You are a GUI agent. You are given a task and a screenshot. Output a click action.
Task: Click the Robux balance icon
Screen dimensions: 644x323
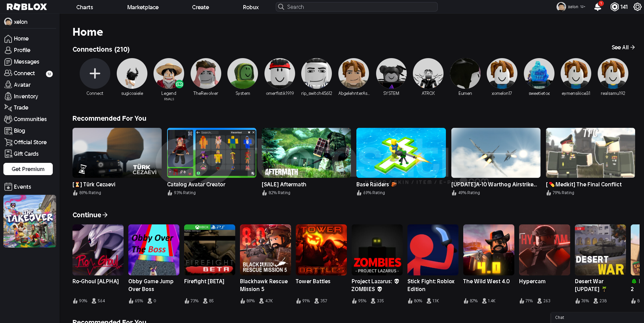614,7
